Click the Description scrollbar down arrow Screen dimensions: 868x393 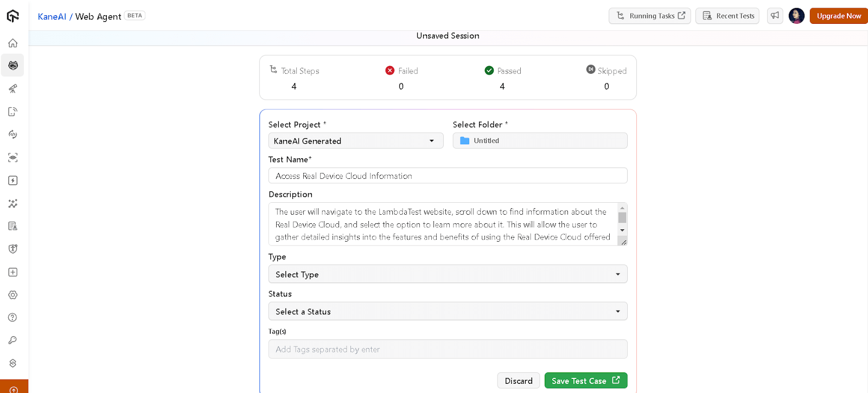tap(622, 230)
